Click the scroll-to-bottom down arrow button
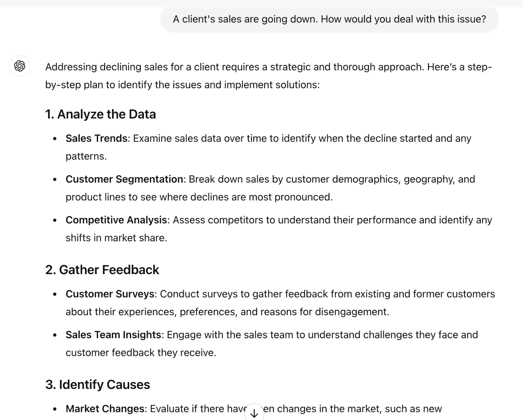 [254, 412]
